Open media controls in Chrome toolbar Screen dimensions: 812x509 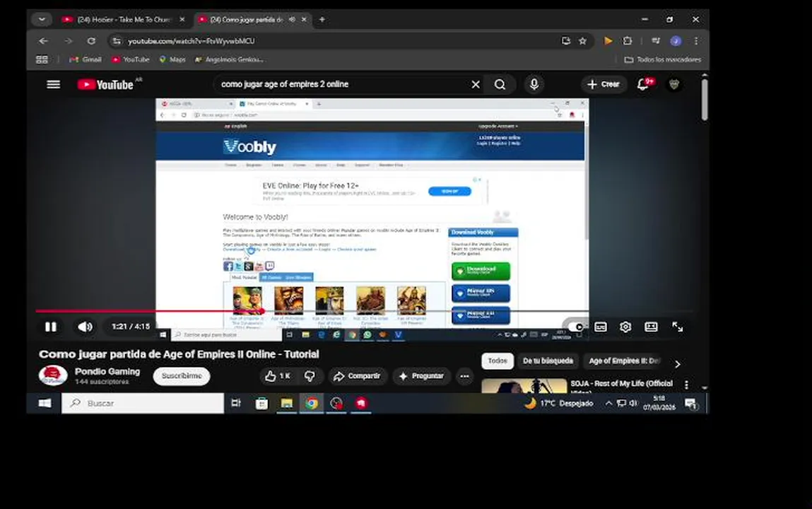tap(656, 41)
